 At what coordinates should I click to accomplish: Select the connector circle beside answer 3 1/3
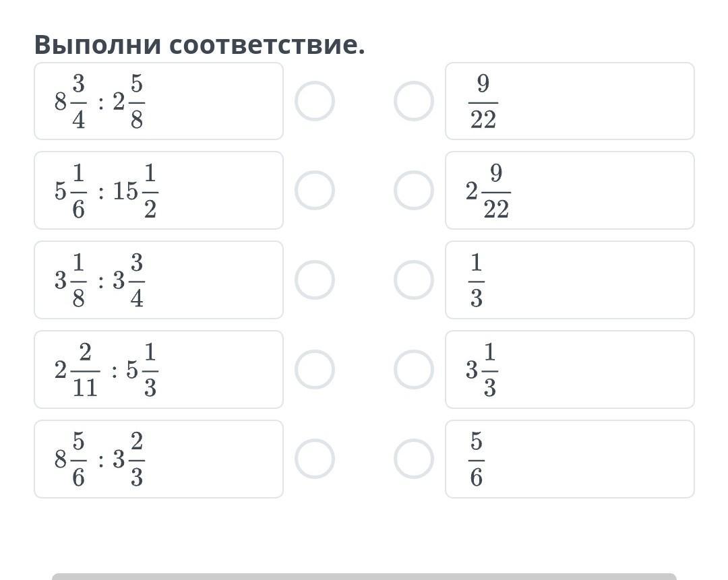coord(414,369)
